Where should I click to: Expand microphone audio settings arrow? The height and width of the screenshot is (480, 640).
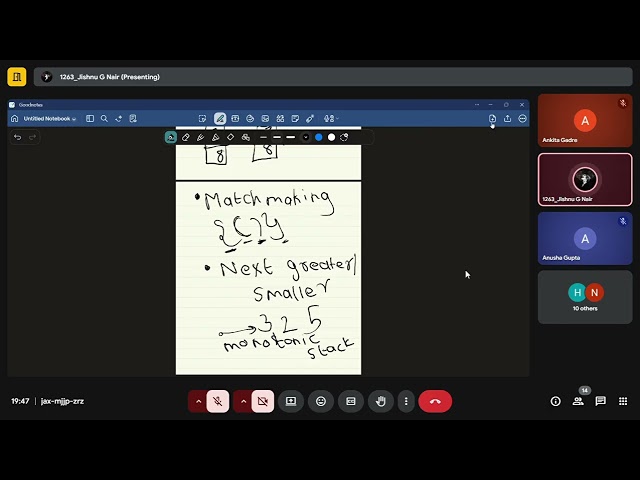[x=198, y=401]
